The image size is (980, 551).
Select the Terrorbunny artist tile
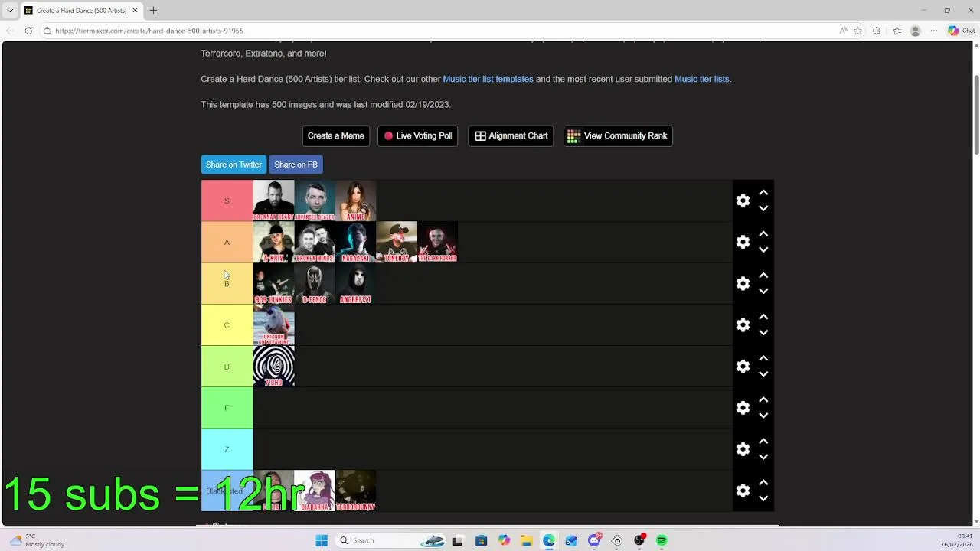(x=355, y=491)
